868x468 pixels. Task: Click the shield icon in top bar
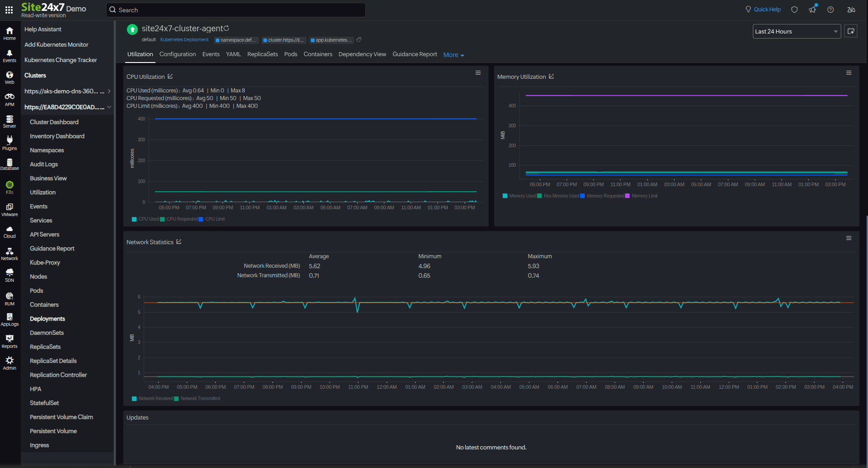click(794, 10)
